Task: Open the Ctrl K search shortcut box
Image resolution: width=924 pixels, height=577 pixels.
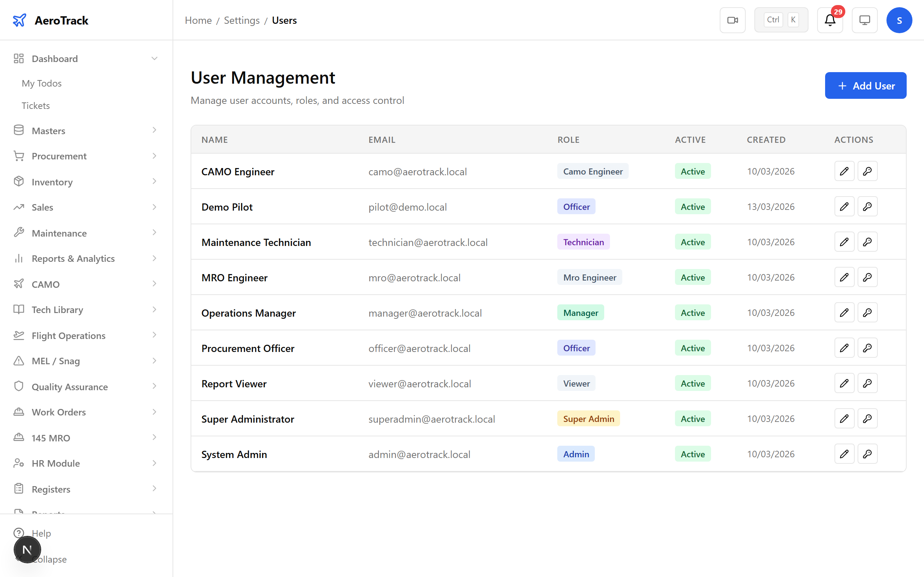Action: [x=781, y=19]
